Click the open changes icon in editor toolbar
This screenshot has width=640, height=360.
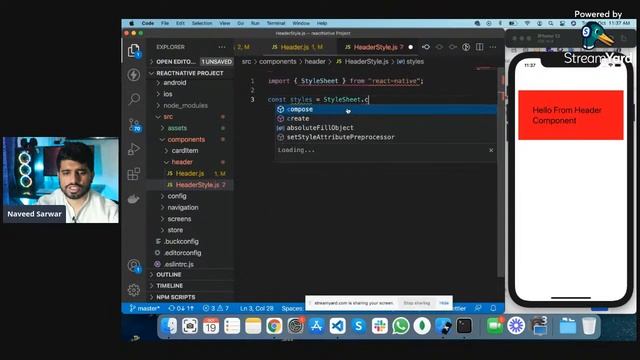426,47
